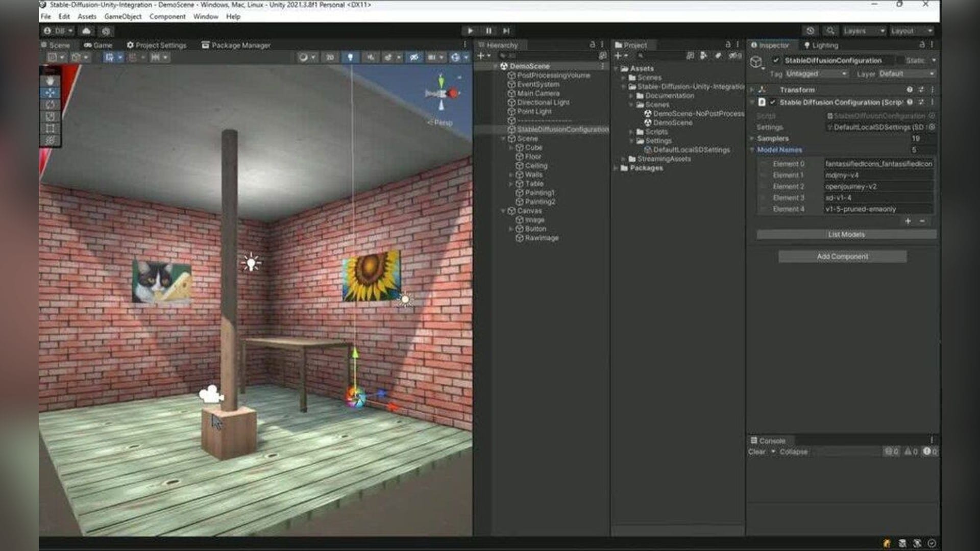Toggle 2D view mode in Scene

pos(330,58)
